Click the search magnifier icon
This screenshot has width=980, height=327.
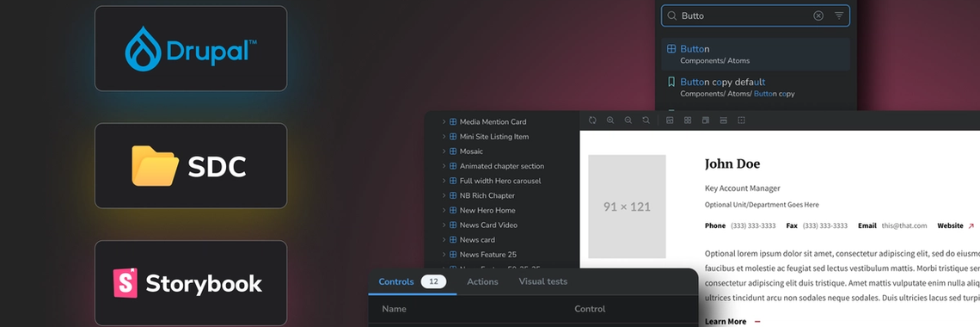tap(672, 15)
